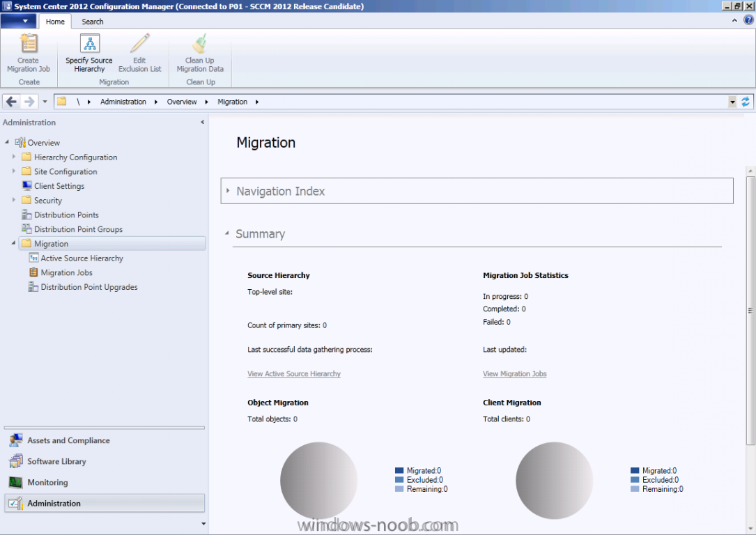This screenshot has height=535, width=756.
Task: Select Client Settings node
Action: coord(59,186)
